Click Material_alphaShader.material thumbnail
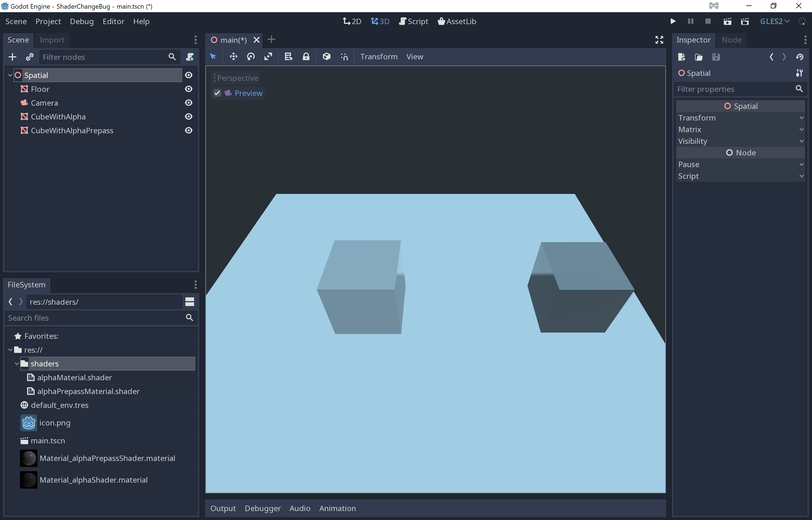 [29, 480]
